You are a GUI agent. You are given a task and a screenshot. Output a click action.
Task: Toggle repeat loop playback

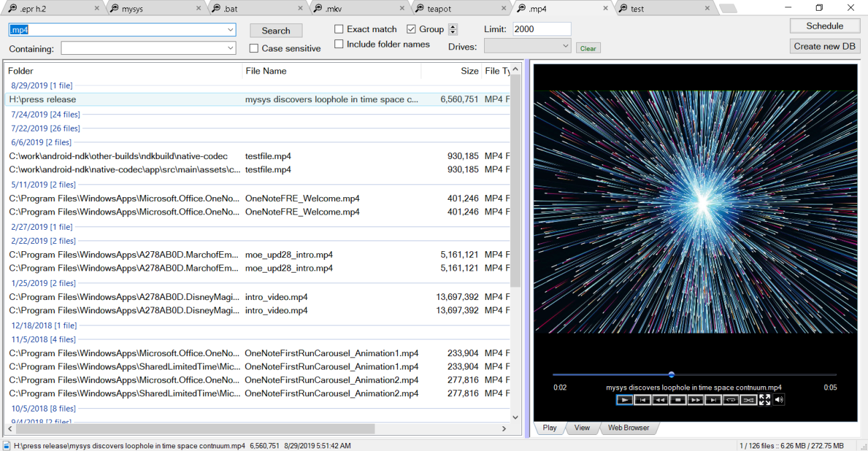click(730, 400)
